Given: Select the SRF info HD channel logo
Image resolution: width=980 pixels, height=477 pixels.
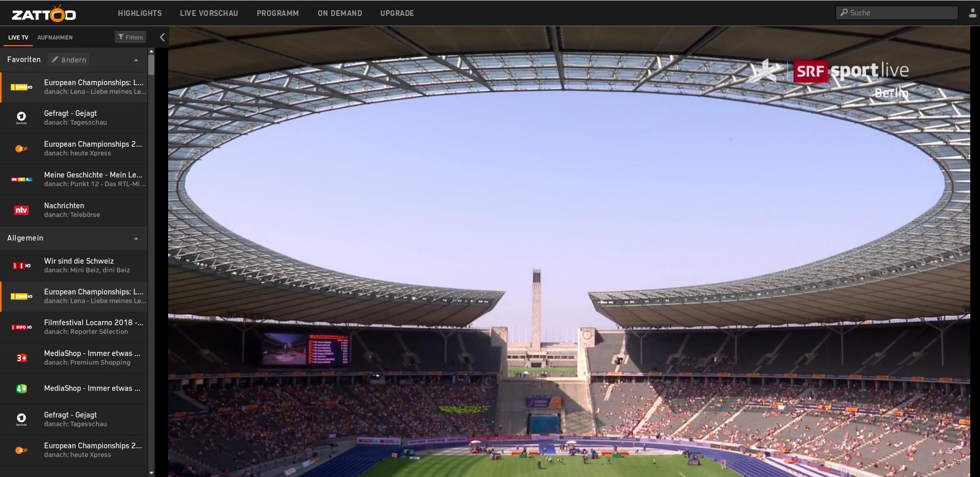Looking at the screenshot, I should [x=22, y=327].
